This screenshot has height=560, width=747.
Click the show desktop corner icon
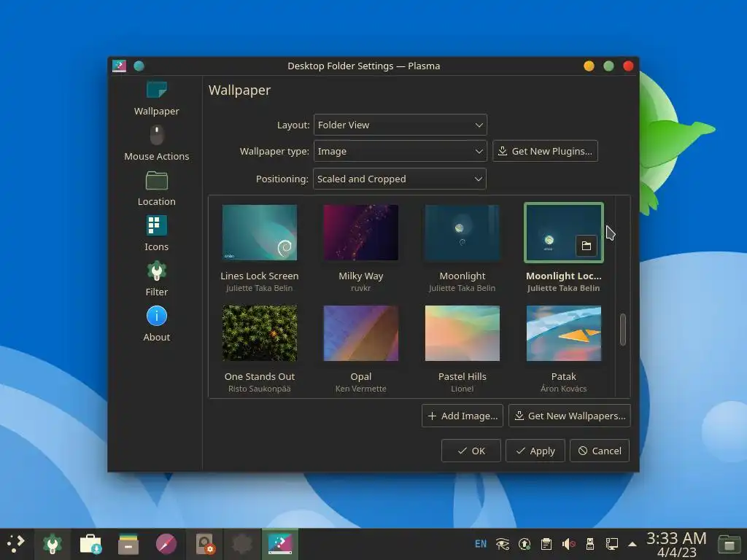click(x=729, y=544)
